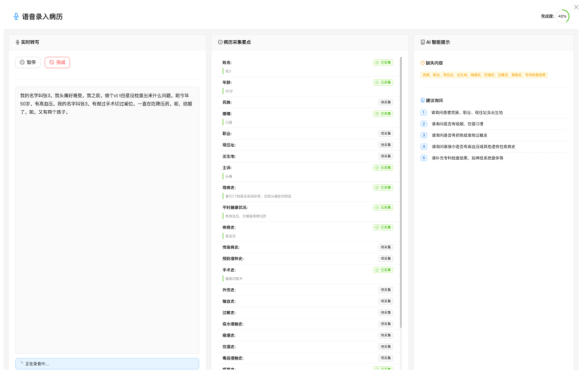Click the 职业 row's pending status tag
This screenshot has height=374, width=582.
click(386, 133)
